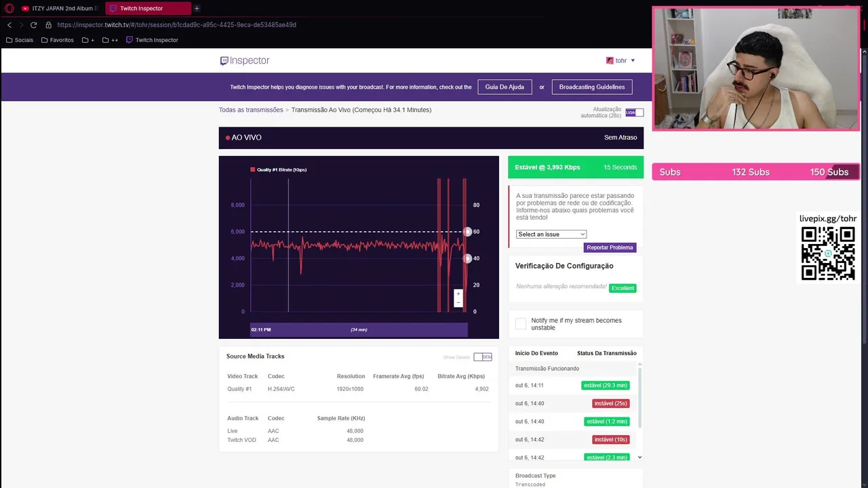The height and width of the screenshot is (488, 868).
Task: Open the Guia De Ajuda button
Action: click(505, 87)
